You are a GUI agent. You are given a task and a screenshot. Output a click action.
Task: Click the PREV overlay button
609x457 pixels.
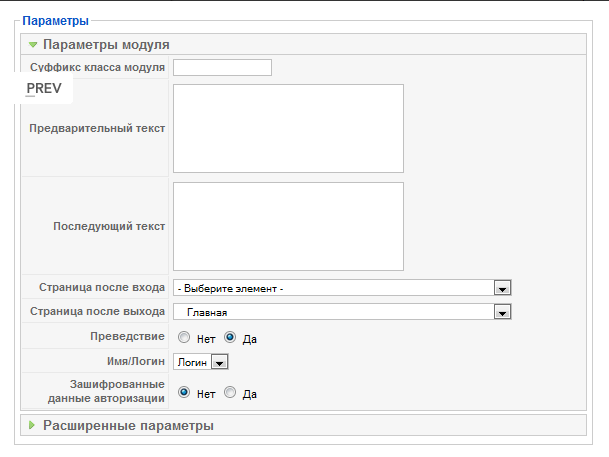(44, 88)
